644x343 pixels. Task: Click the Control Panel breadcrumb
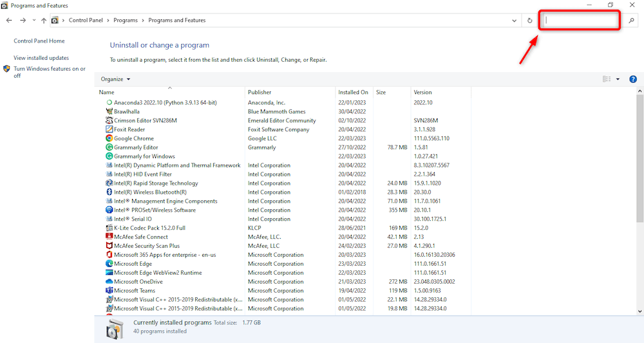(x=86, y=20)
